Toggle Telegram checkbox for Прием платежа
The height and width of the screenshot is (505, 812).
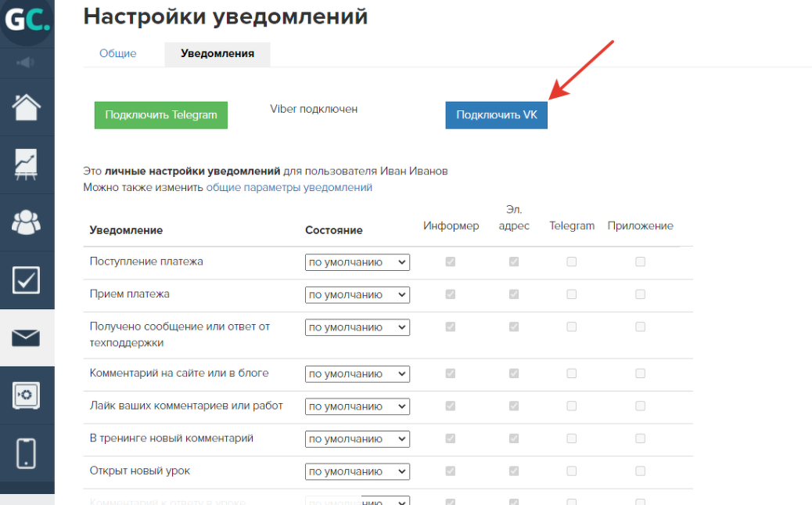(572, 294)
